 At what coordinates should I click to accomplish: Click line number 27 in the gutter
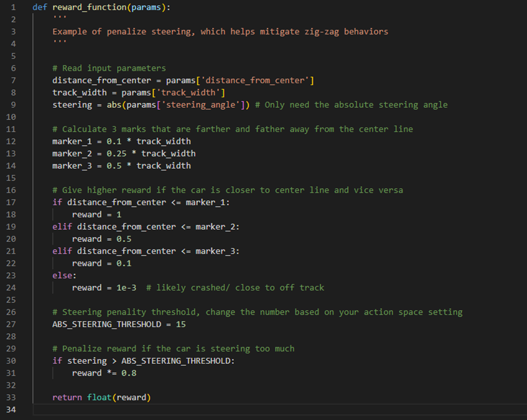tap(10, 325)
